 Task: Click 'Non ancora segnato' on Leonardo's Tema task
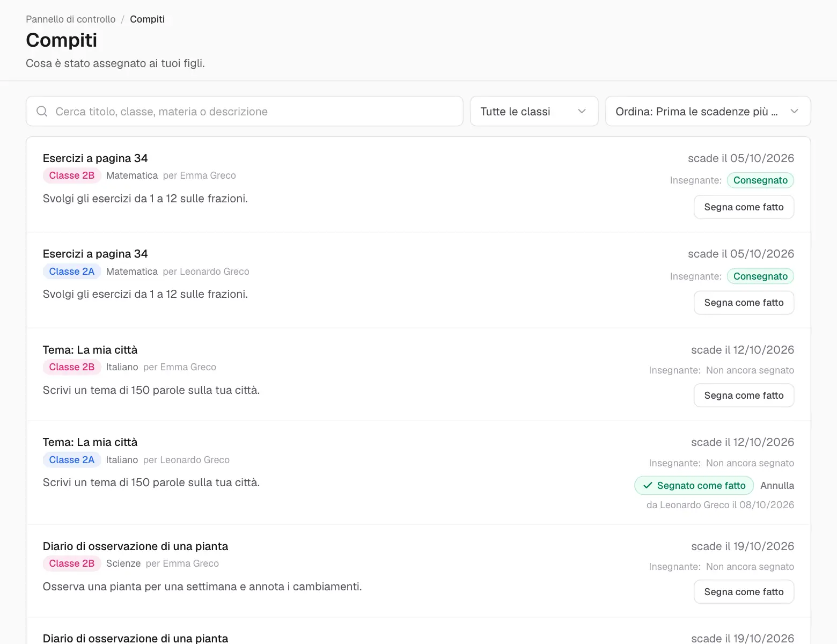pyautogui.click(x=750, y=463)
